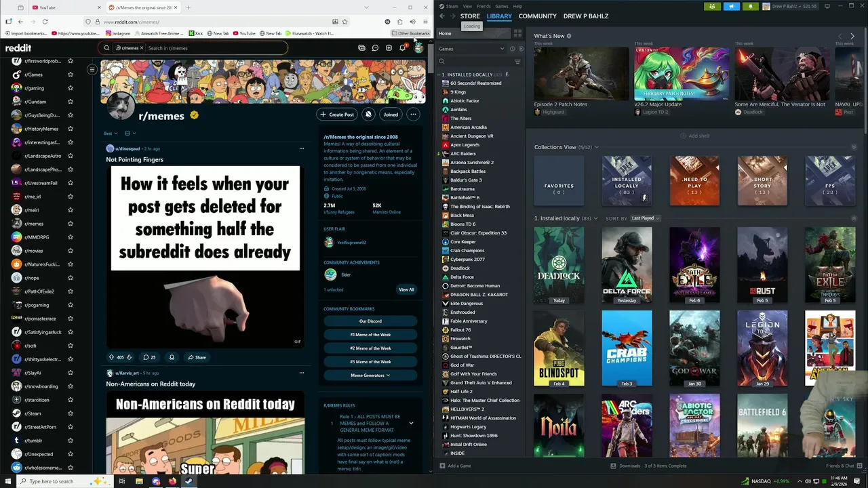Click the Reddit create plus icon in header
Screen dimensions: 868x488
pos(389,48)
